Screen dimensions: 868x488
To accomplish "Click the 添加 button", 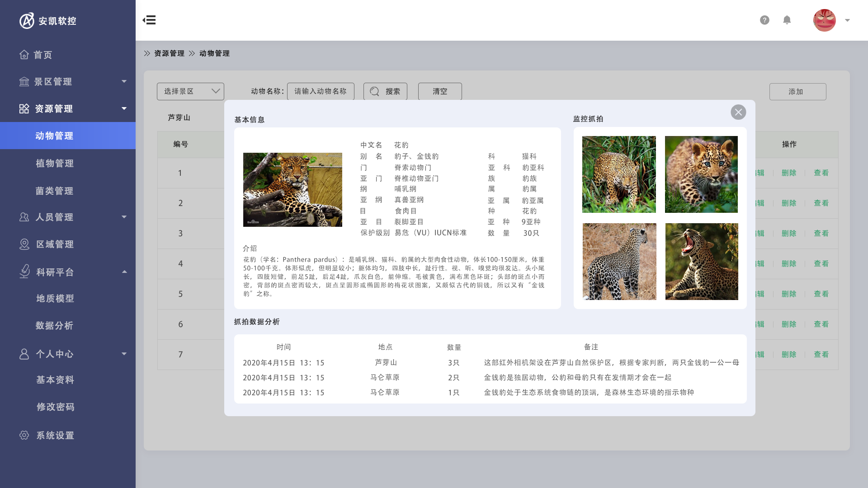I will [x=797, y=92].
